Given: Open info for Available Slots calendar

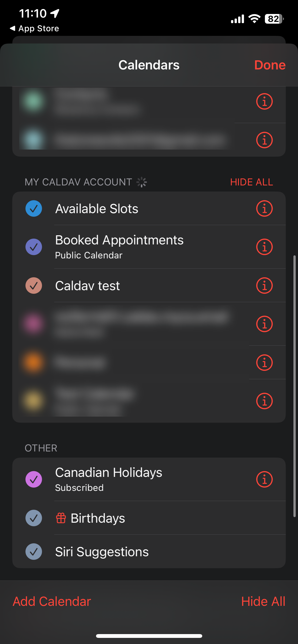Looking at the screenshot, I should 264,209.
